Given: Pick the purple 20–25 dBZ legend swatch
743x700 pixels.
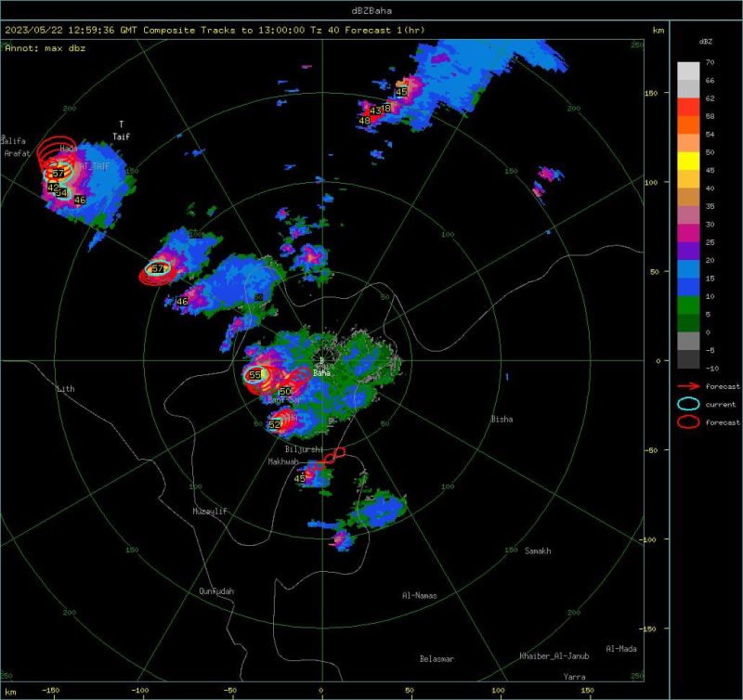Looking at the screenshot, I should tap(688, 251).
